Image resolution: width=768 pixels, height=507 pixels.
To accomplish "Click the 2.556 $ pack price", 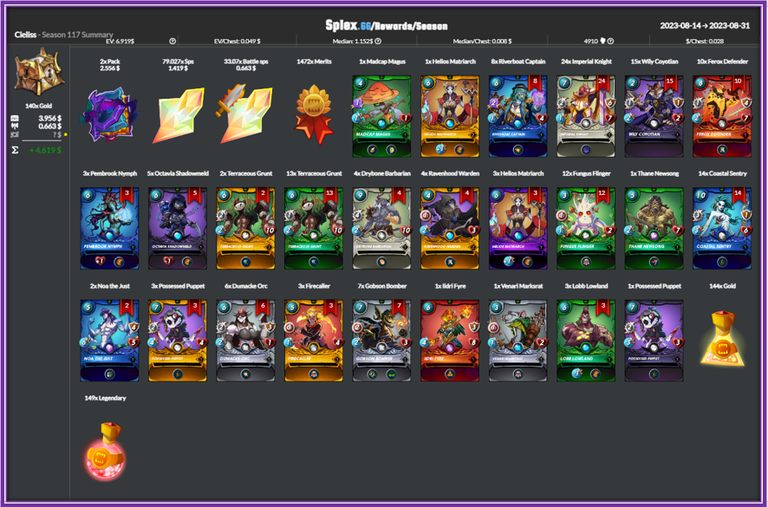I will [x=110, y=69].
